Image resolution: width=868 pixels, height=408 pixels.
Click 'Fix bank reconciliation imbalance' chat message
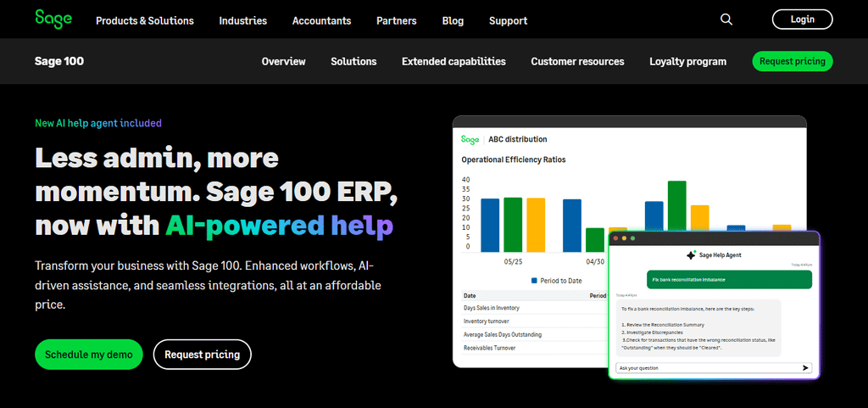pos(730,280)
